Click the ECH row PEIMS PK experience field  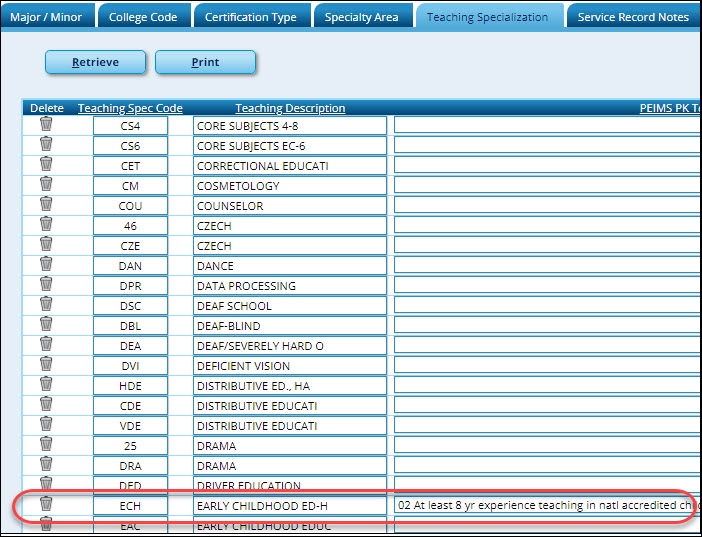click(x=547, y=506)
